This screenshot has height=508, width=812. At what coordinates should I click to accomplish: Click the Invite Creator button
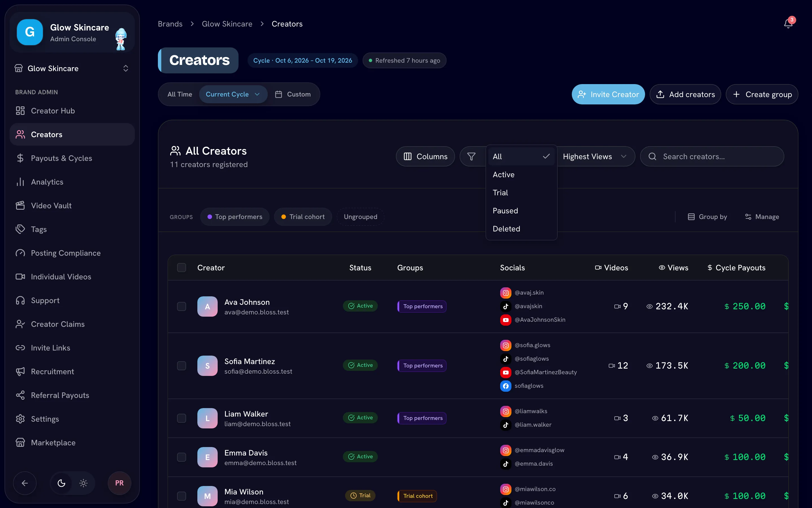pyautogui.click(x=608, y=95)
